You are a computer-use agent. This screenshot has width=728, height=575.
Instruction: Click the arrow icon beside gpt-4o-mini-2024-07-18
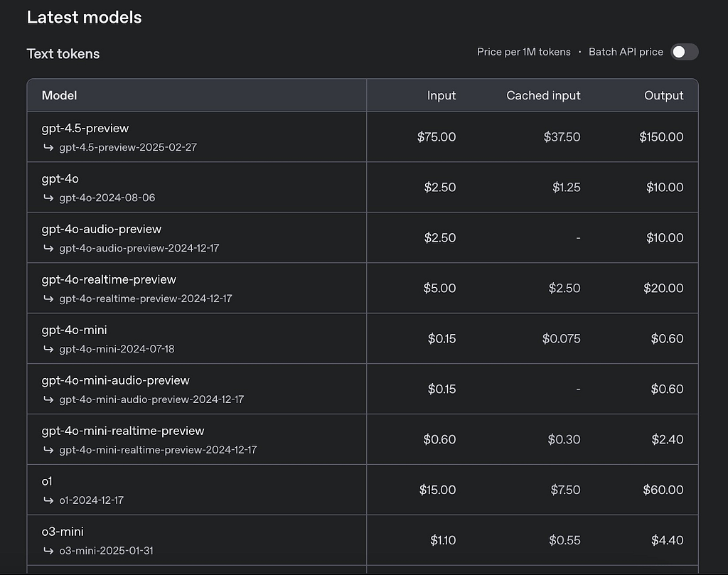[48, 350]
